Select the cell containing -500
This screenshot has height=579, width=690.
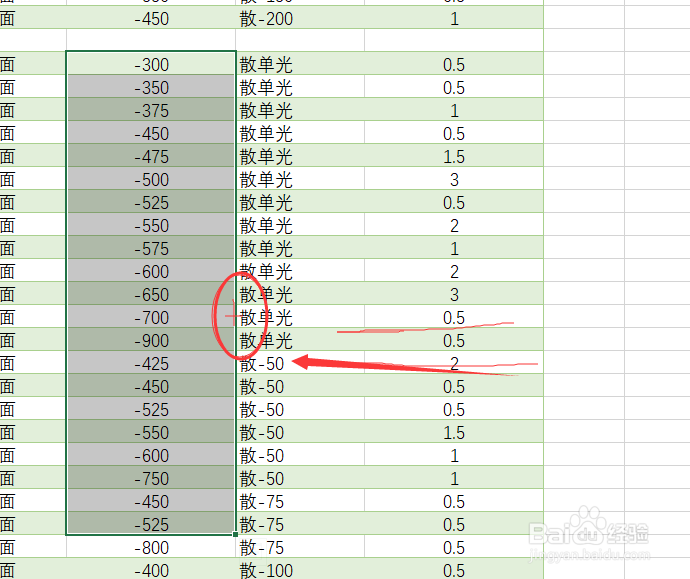(x=151, y=179)
